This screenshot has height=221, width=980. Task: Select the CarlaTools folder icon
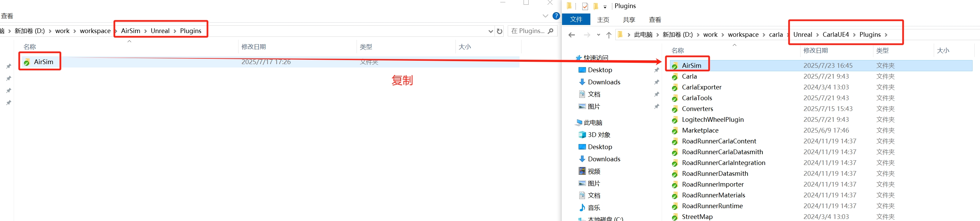674,98
